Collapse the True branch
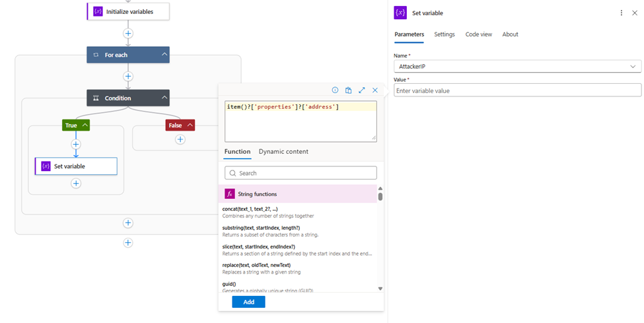Image resolution: width=644 pixels, height=323 pixels. [85, 126]
